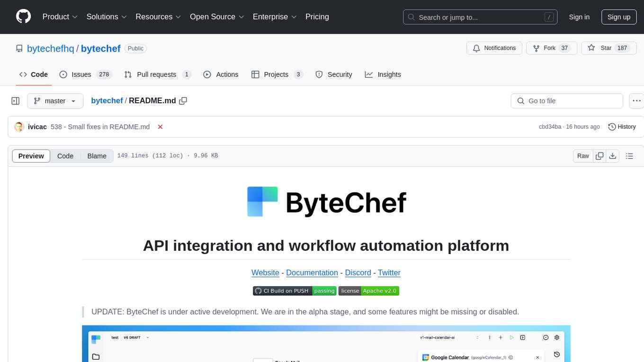This screenshot has width=644, height=362.
Task: Expand the Product menu
Action: point(60,17)
